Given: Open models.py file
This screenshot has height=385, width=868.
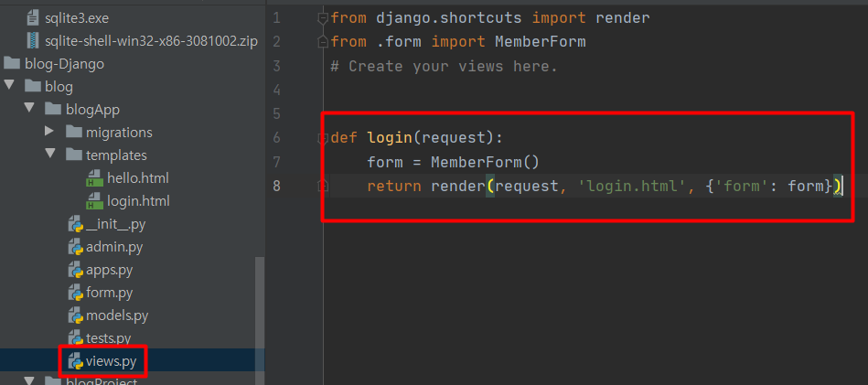Looking at the screenshot, I should tap(117, 315).
